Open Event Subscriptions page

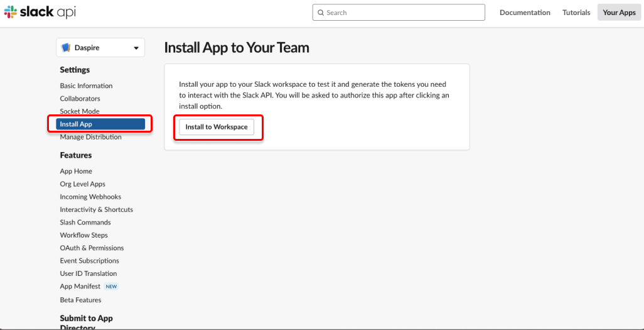tap(90, 261)
